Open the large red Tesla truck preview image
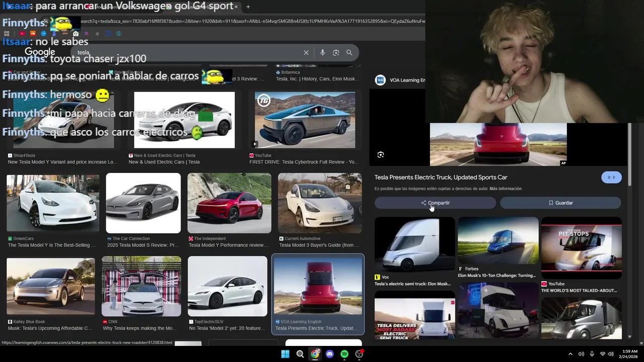Screen dimensions: 644x362 tap(498, 144)
